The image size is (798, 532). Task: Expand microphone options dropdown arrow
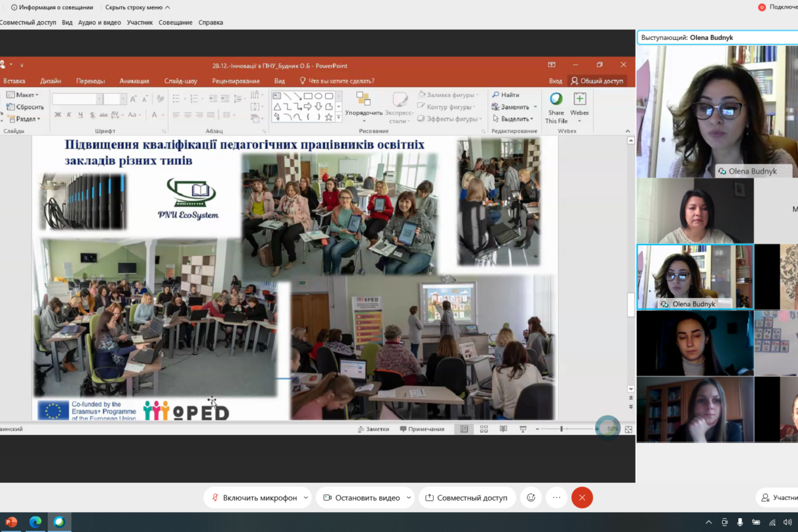coord(306,497)
